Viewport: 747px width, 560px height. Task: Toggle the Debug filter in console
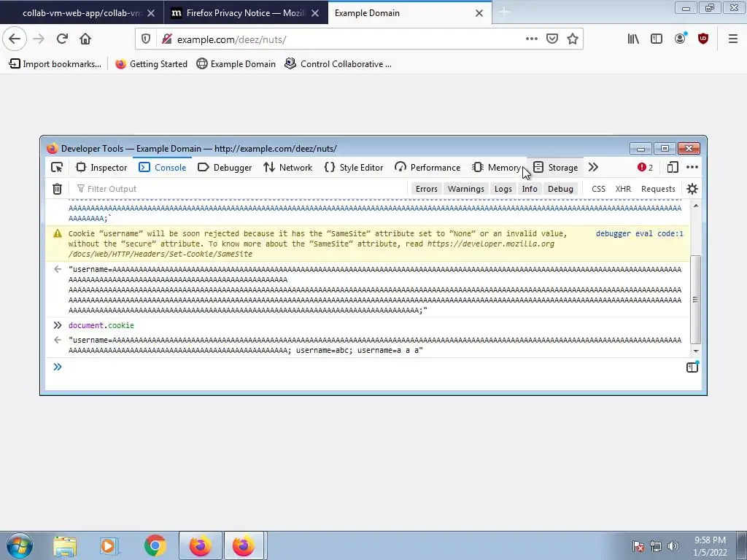pyautogui.click(x=560, y=189)
